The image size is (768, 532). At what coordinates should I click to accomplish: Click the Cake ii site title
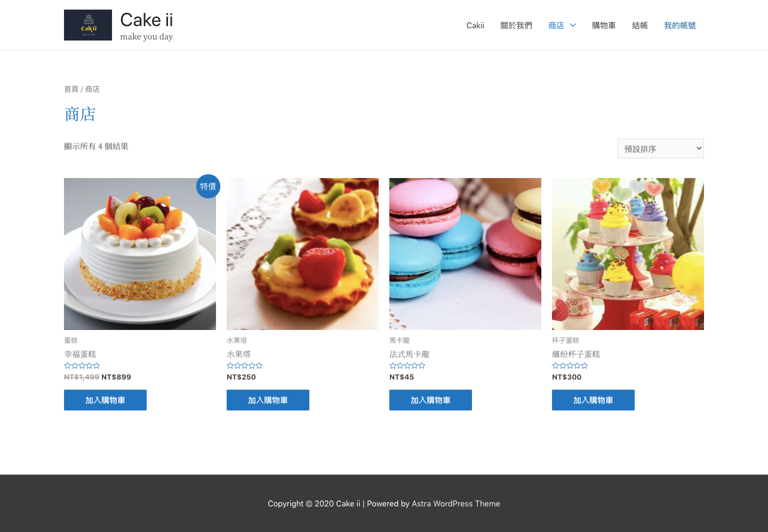147,20
